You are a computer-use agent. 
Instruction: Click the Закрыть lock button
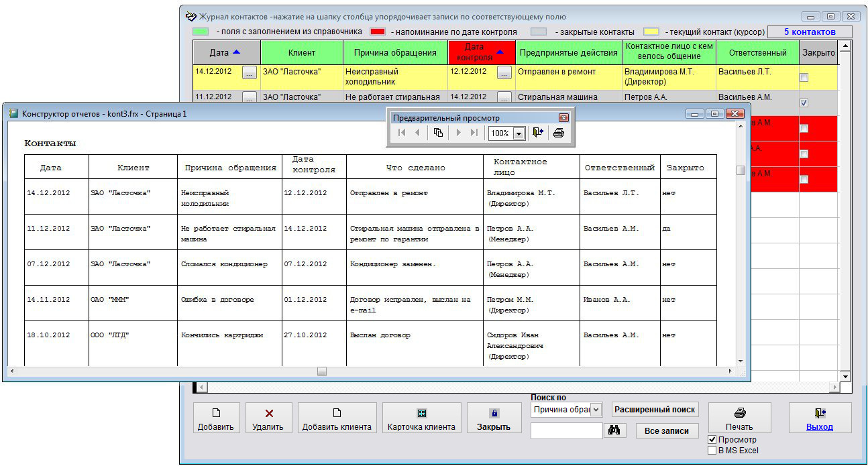tap(494, 418)
